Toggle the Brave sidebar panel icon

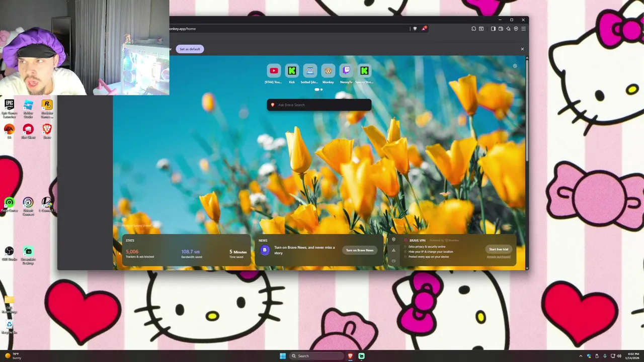point(493,29)
